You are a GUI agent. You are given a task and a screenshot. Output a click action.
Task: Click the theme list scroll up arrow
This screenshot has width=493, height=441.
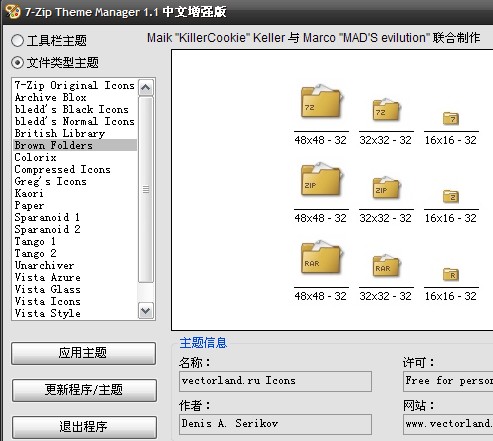tap(146, 88)
